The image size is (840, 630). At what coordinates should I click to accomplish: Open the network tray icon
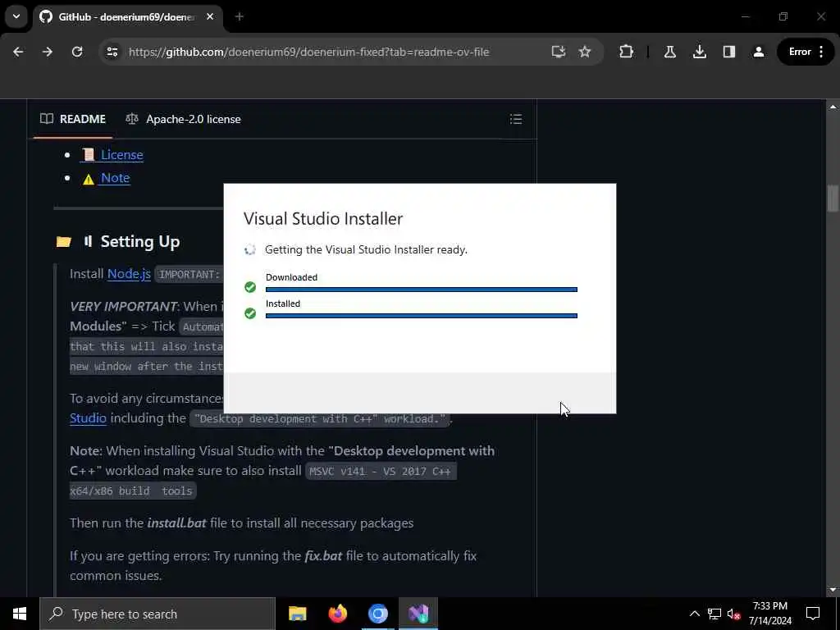click(714, 614)
